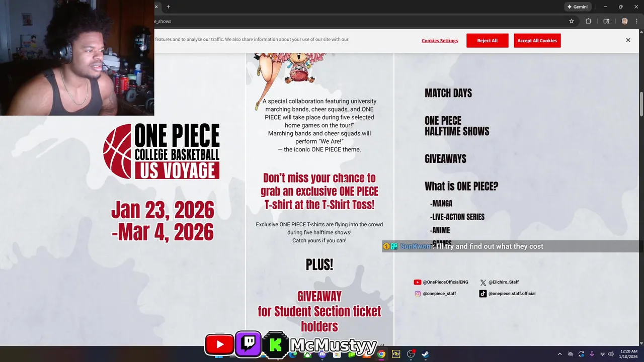Click the page's vertical scrollbar thumb
644x362 pixels.
(x=641, y=104)
